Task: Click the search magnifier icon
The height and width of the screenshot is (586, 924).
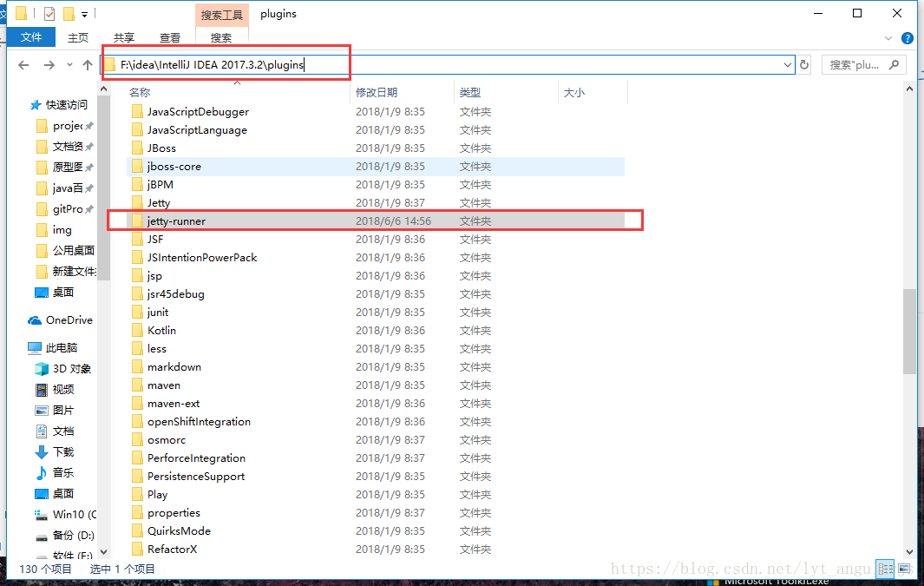Action: click(895, 64)
